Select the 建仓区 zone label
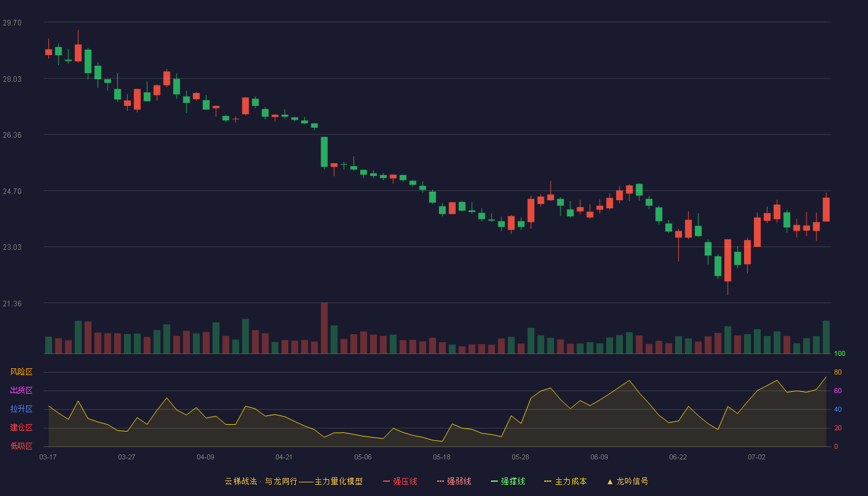This screenshot has height=496, width=868. [21, 428]
